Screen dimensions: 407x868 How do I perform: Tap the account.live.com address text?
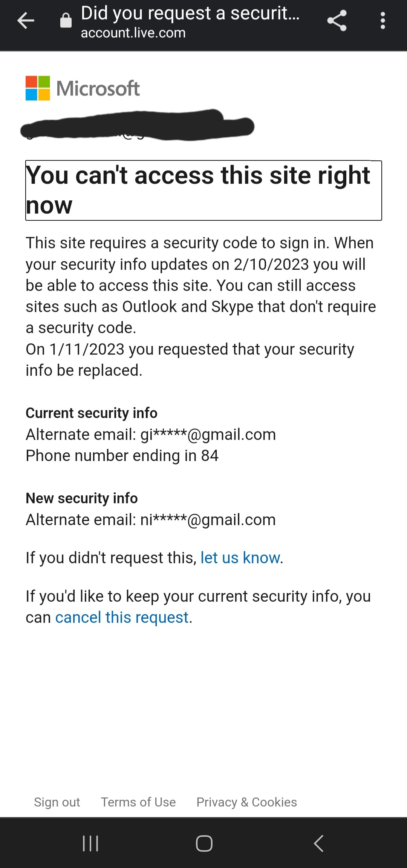[133, 33]
